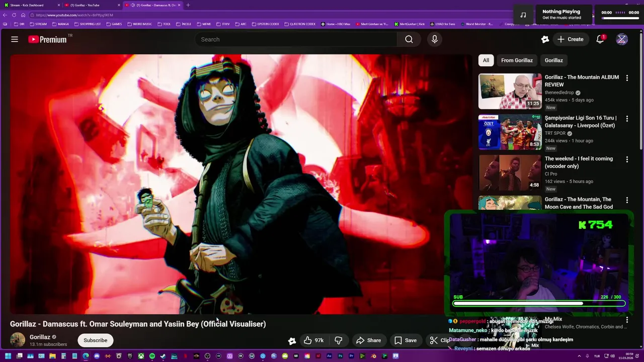Open the WEIRD MUSIC bookmark folder
Viewport: 644px width, 362px height.
140,24
